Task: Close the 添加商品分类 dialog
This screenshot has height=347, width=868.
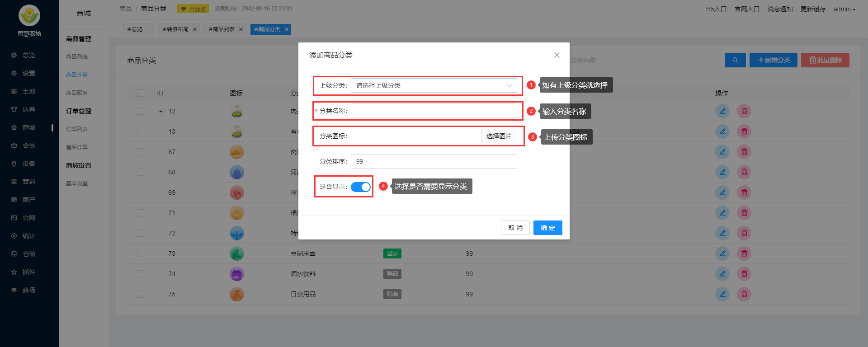Action: (x=557, y=55)
